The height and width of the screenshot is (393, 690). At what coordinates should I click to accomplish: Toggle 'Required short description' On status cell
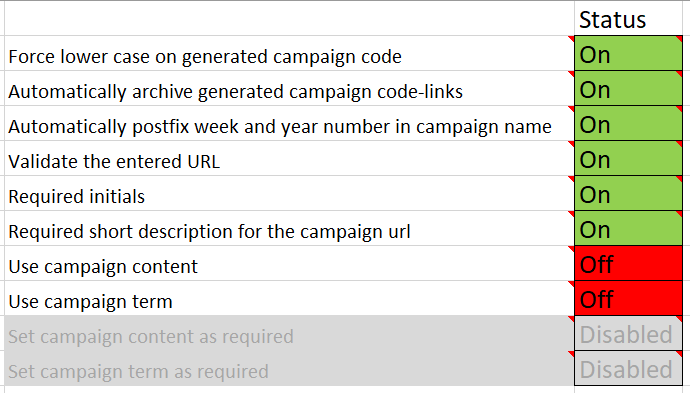tap(628, 228)
